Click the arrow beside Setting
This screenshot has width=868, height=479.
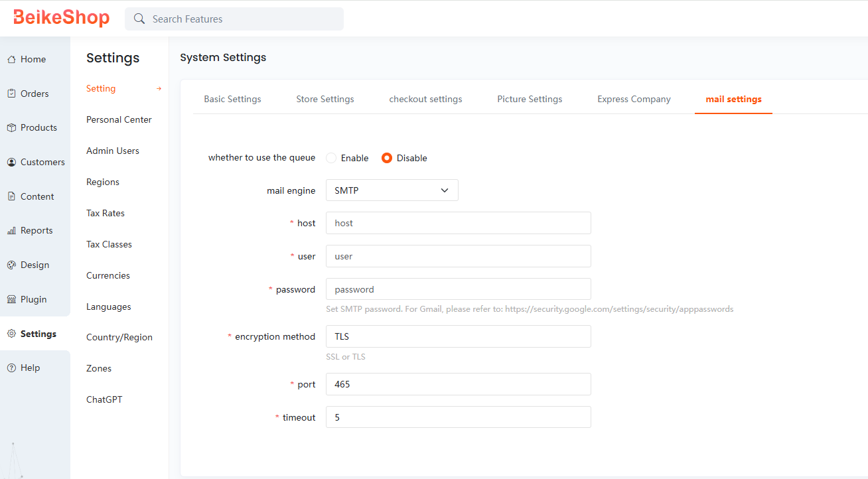point(159,88)
